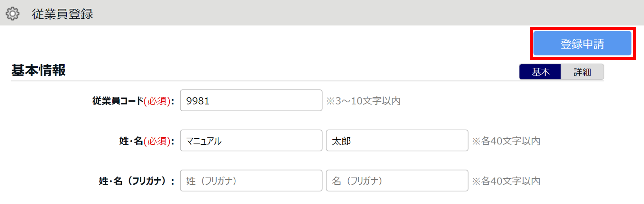Click the 姓 field containing マニュアル

click(251, 141)
